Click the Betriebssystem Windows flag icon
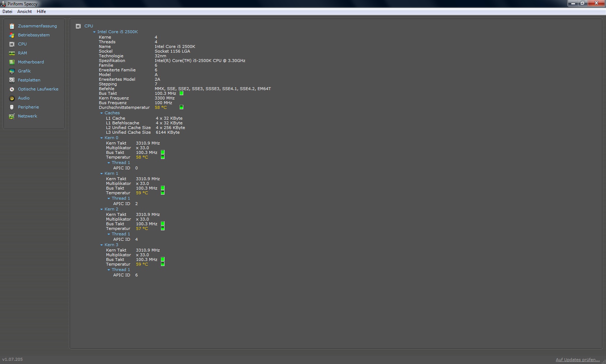This screenshot has width=606, height=364. pyautogui.click(x=12, y=35)
